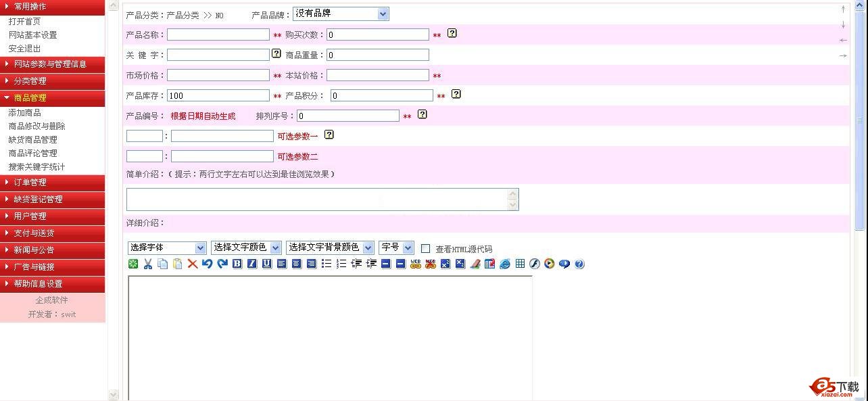
Task: Insert bulleted list in editor
Action: point(327,264)
